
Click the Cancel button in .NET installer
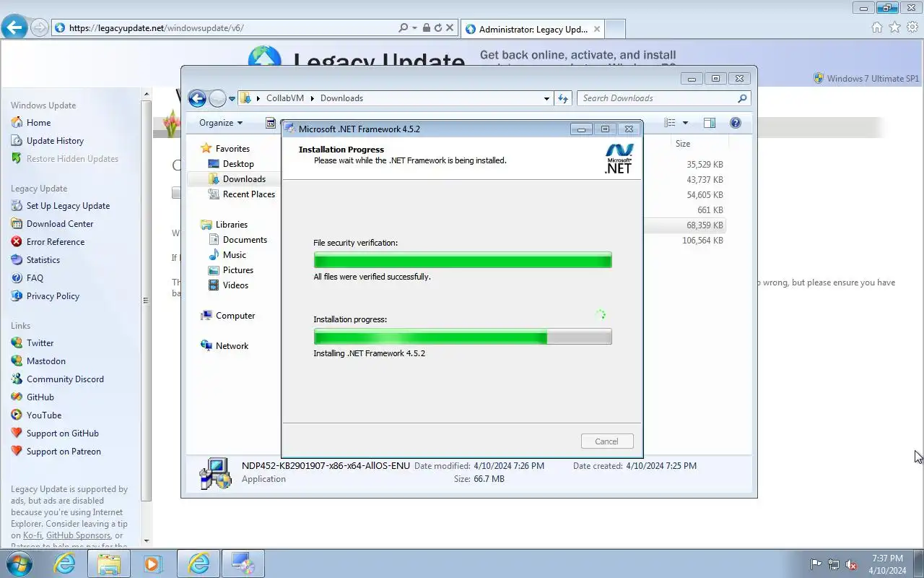[x=606, y=441]
